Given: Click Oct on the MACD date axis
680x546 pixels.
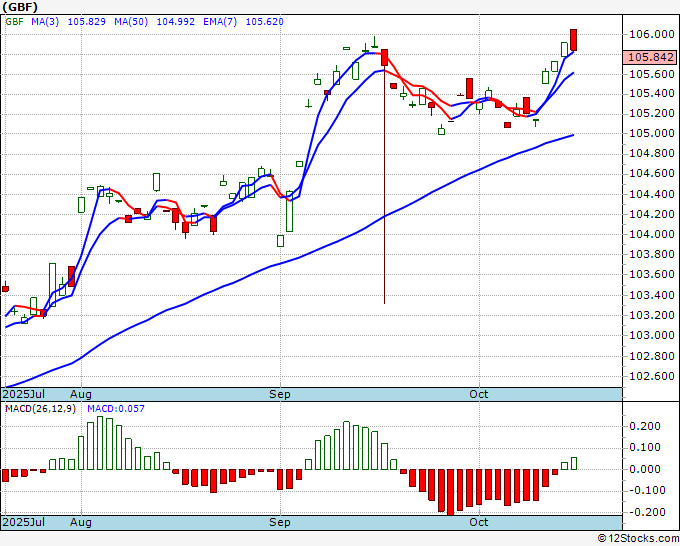Looking at the screenshot, I should coord(479,522).
